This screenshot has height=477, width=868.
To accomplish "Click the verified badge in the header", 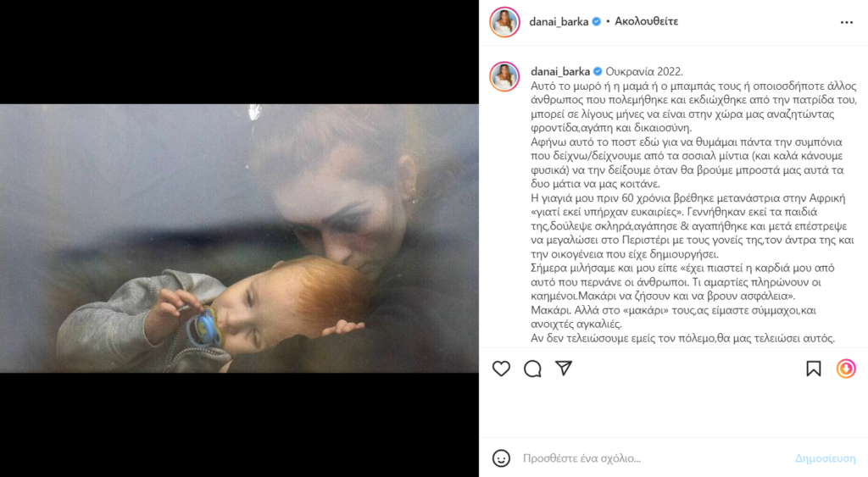I will 596,21.
